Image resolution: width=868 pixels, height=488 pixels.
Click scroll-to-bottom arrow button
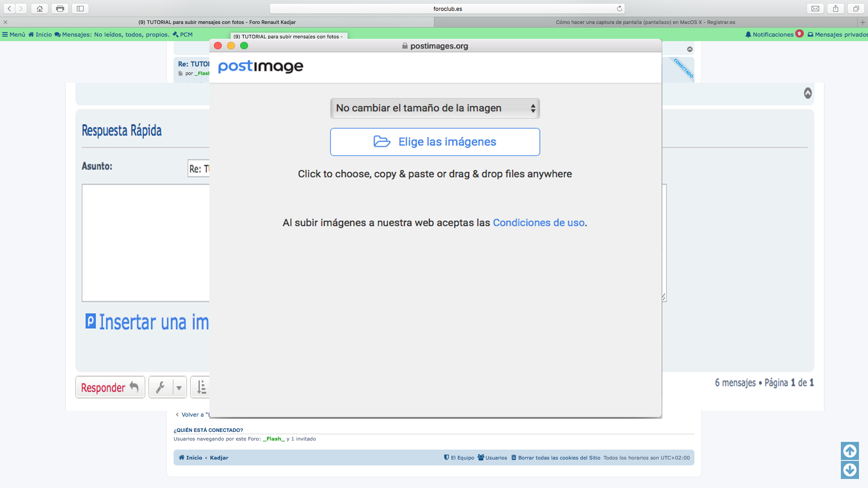(849, 470)
